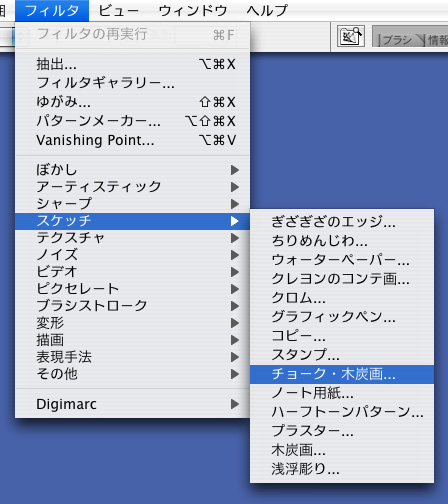Expand the ノイズ submenu

(132, 255)
